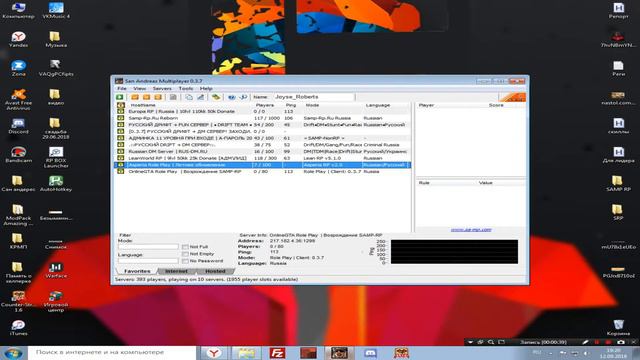Click the Запись [00:00:39] recording timer
The height and width of the screenshot is (360, 640).
(543, 342)
